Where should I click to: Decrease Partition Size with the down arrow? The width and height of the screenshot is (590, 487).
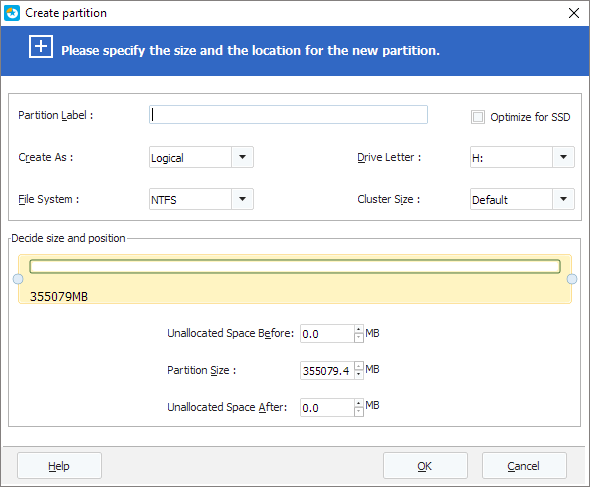tap(359, 375)
